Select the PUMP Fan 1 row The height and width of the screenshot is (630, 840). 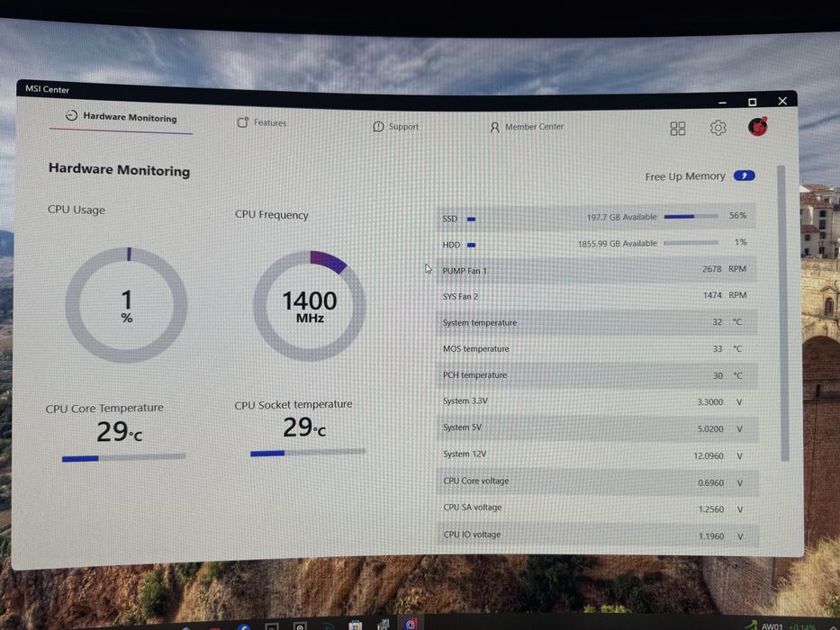click(x=596, y=270)
